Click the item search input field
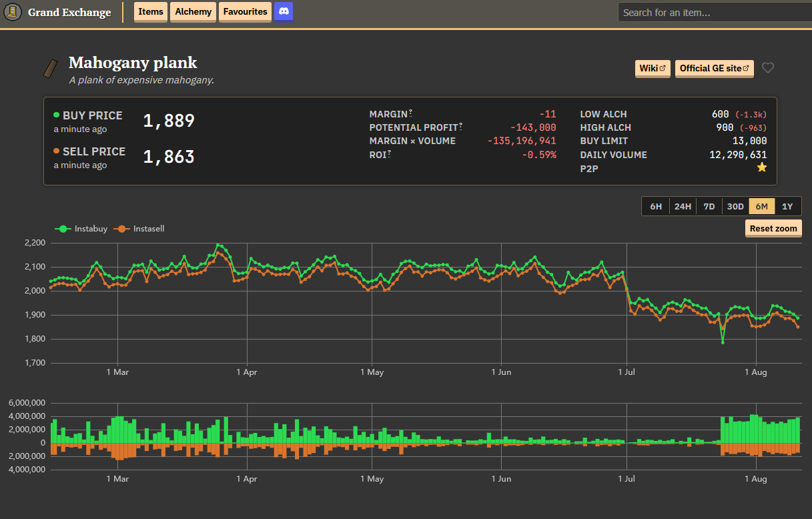Screen dimensions: 812x519 tap(715, 12)
